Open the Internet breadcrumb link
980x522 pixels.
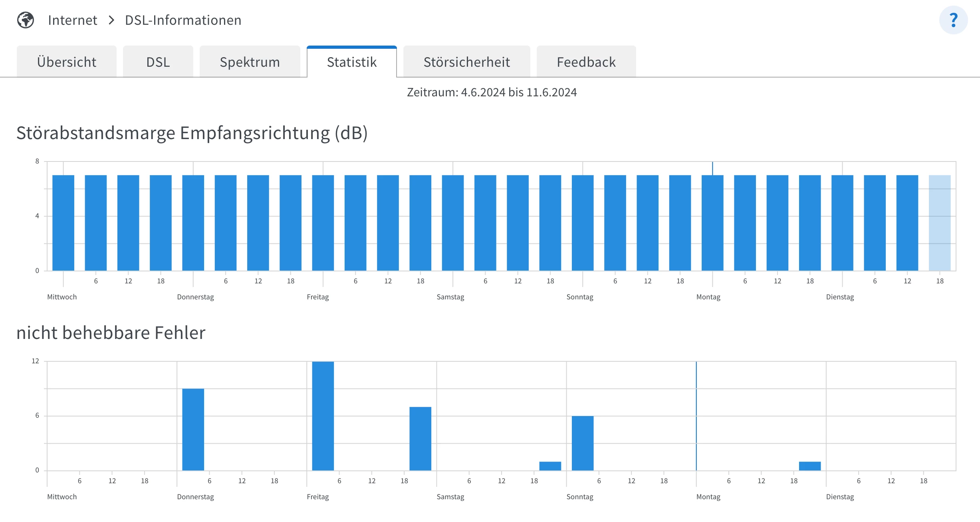tap(72, 20)
